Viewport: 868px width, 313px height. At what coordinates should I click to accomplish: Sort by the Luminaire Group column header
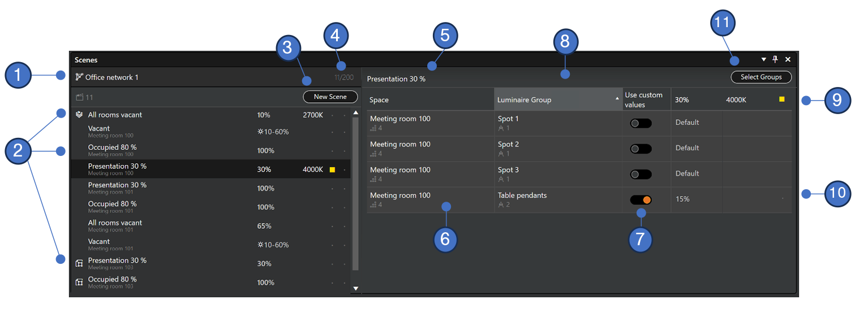pyautogui.click(x=558, y=99)
